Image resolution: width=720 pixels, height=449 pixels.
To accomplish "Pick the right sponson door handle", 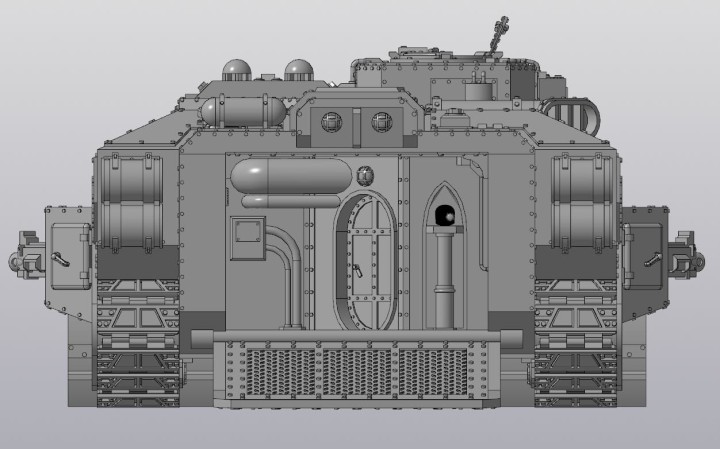I will pos(653,259).
